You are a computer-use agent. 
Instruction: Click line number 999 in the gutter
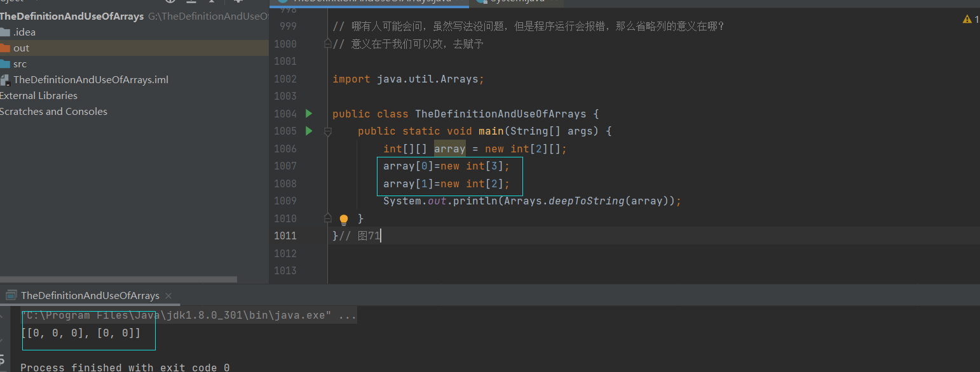tap(288, 26)
